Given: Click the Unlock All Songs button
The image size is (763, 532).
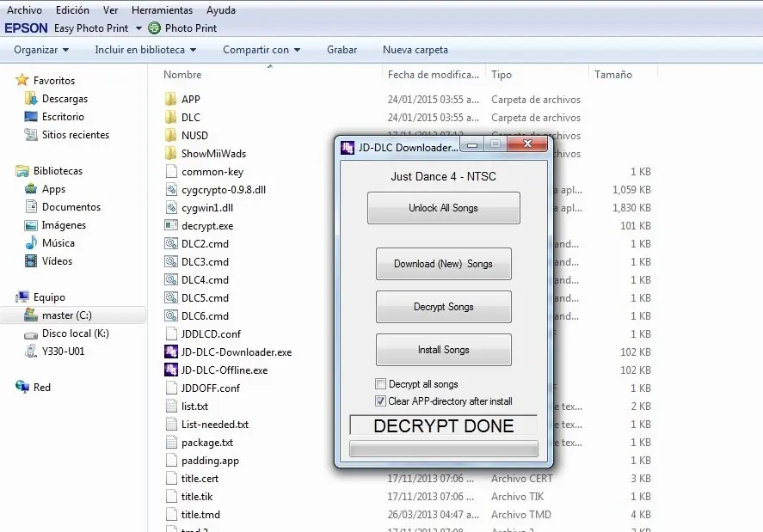Looking at the screenshot, I should pos(443,208).
